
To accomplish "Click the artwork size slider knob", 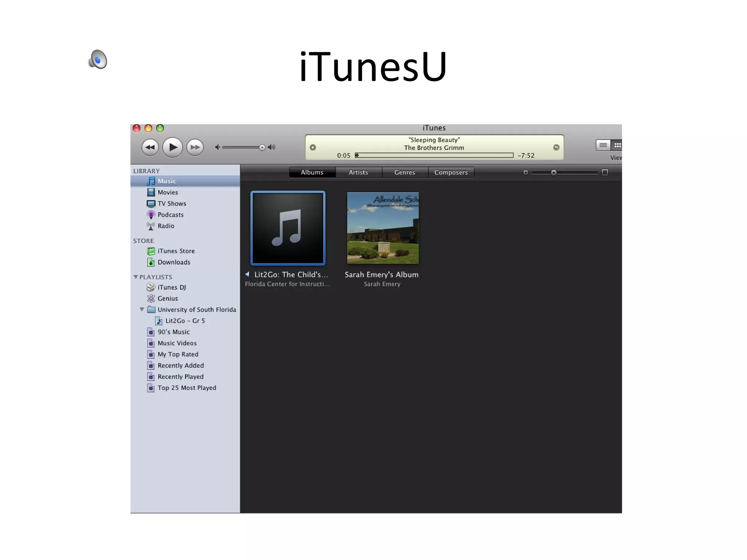I will tap(554, 172).
